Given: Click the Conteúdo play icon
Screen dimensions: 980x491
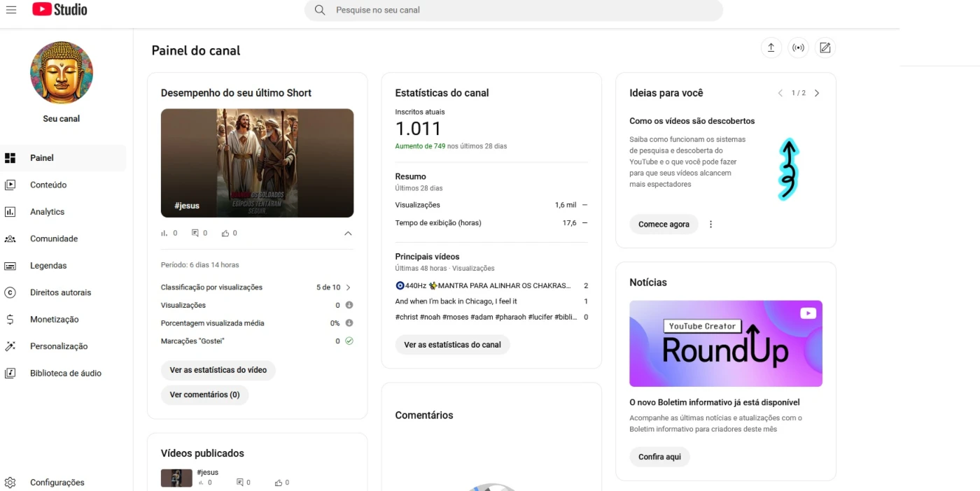Looking at the screenshot, I should coord(10,185).
